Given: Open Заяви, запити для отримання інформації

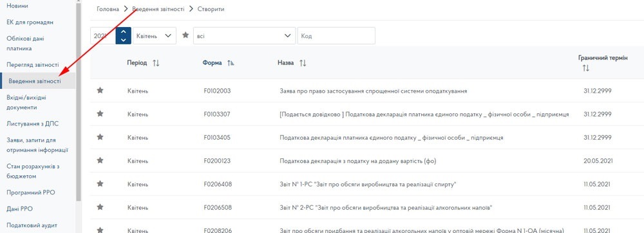Looking at the screenshot, I should tap(37, 145).
